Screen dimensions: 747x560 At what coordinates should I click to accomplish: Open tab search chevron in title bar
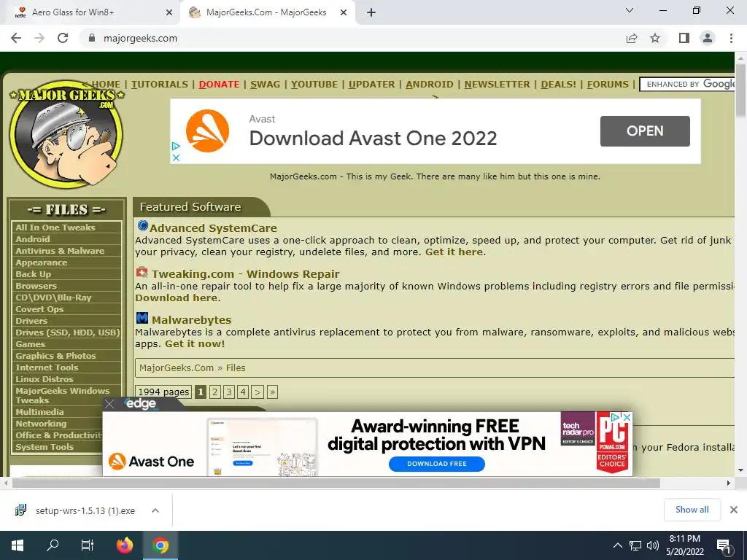(630, 10)
